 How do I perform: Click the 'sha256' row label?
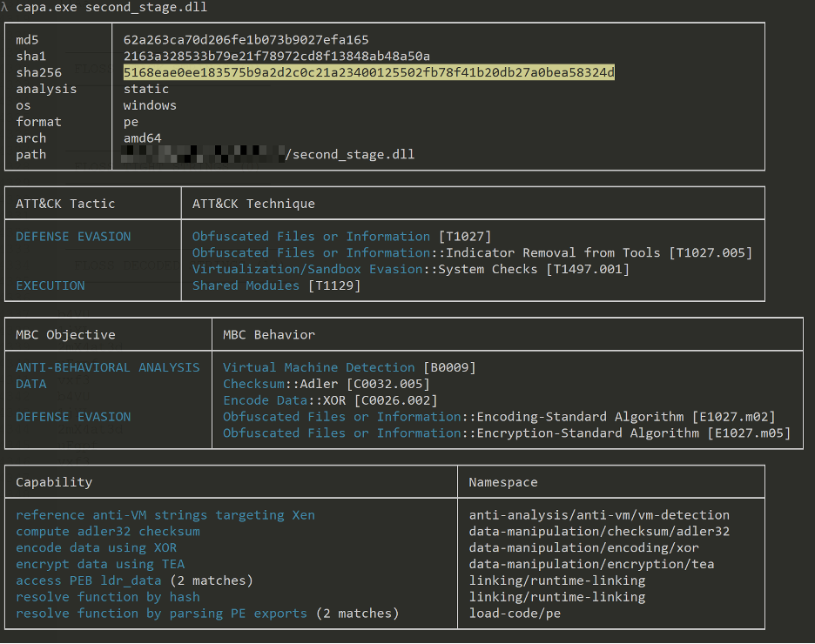coord(38,72)
